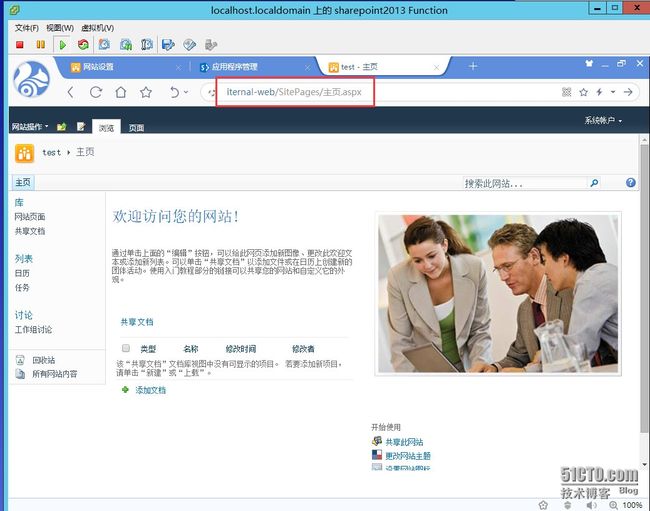Click the edit page icon

[x=81, y=126]
